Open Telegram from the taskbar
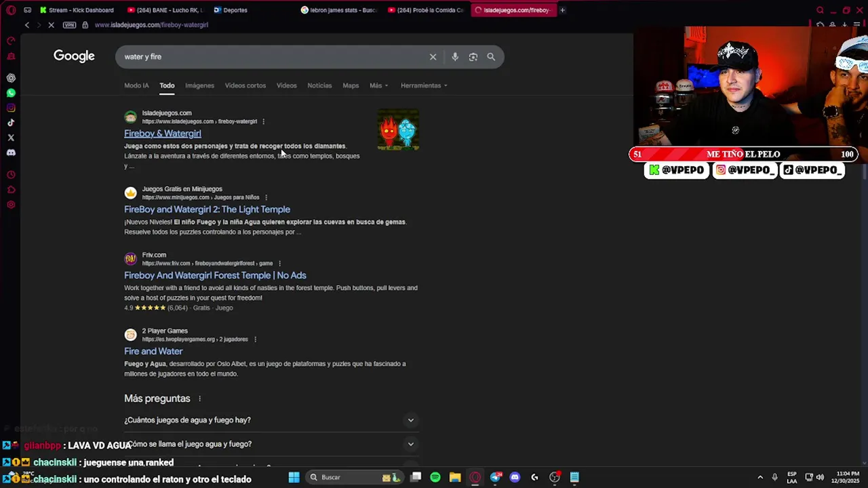Viewport: 868px width, 488px height. [x=496, y=477]
